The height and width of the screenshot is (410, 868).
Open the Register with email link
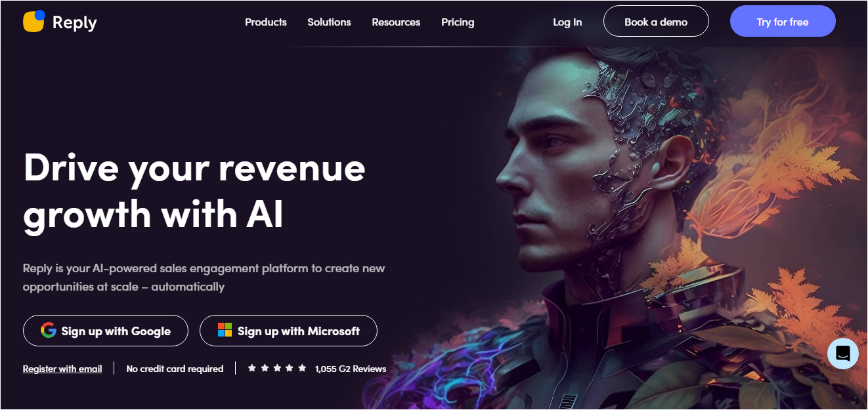(x=62, y=369)
